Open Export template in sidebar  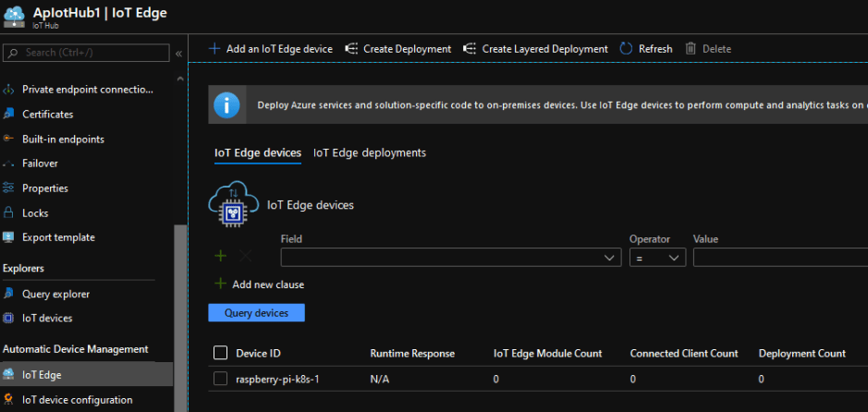pyautogui.click(x=58, y=237)
